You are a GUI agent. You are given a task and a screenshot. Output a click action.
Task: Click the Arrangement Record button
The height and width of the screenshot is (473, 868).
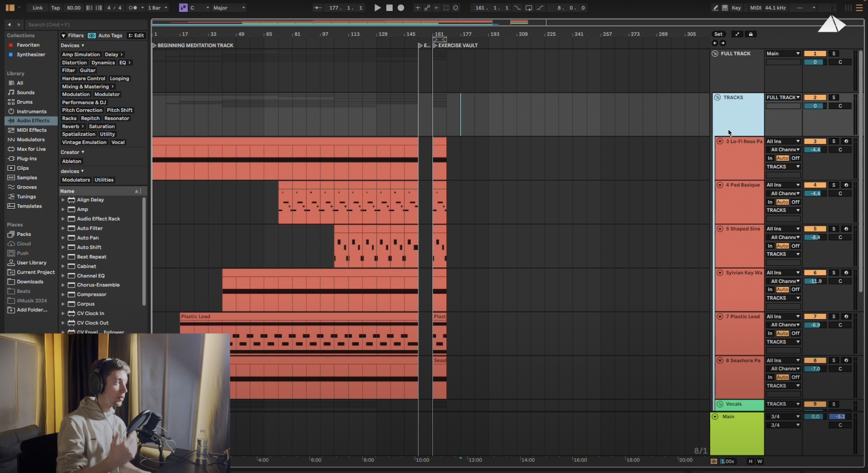tap(401, 8)
